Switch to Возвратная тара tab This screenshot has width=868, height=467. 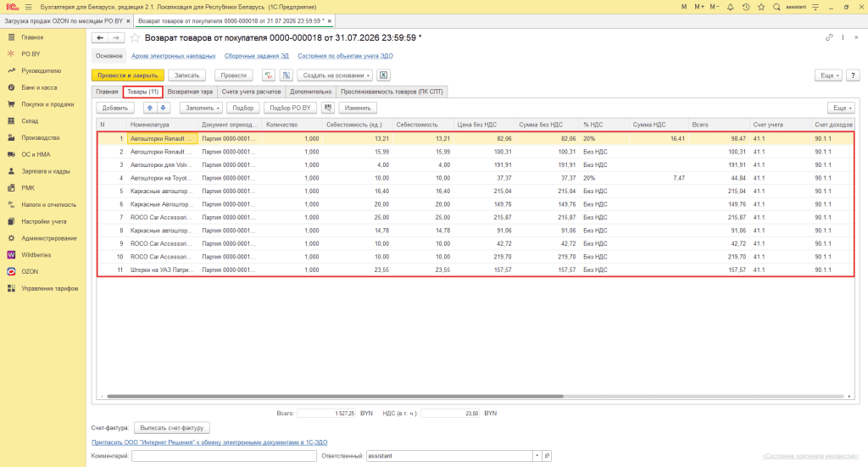(x=190, y=92)
